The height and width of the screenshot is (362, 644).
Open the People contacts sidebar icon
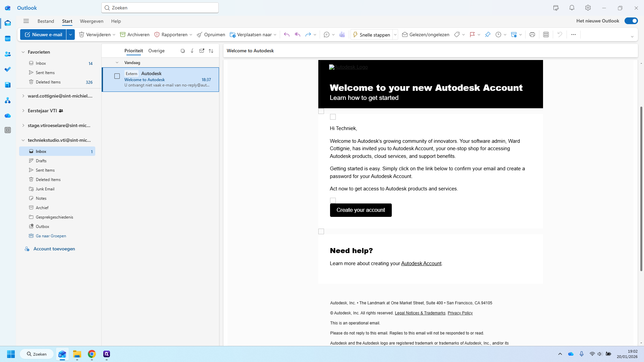[8, 54]
